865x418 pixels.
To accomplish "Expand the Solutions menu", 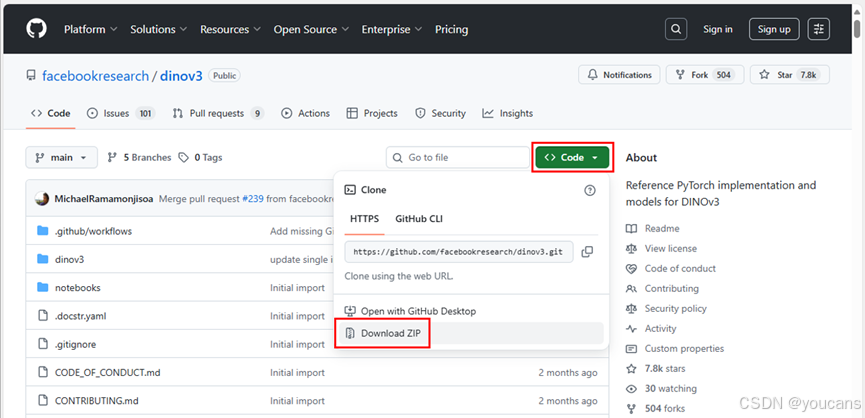I will click(158, 29).
